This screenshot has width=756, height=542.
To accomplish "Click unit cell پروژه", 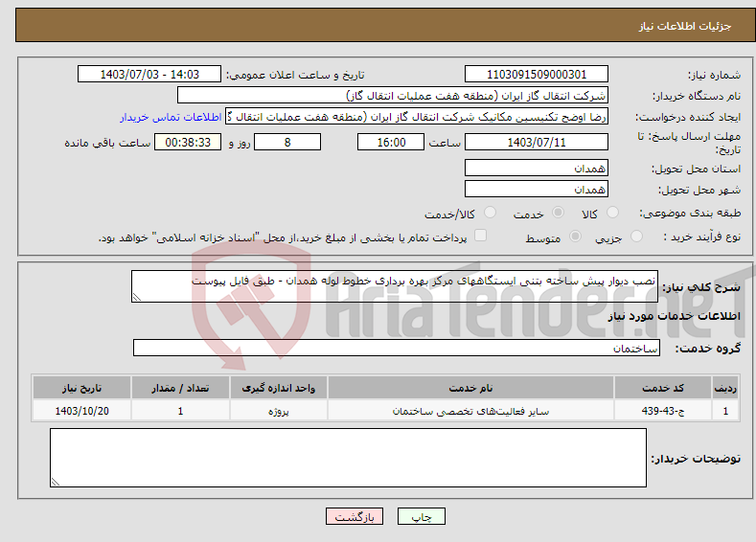I will pos(278,411).
